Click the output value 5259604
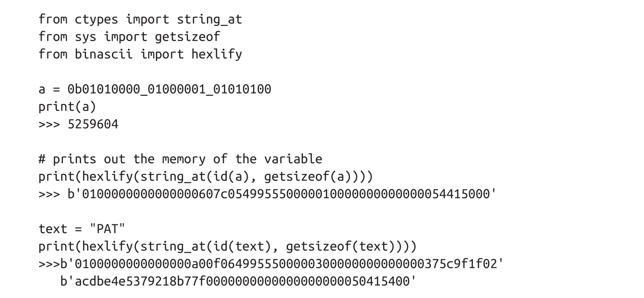This screenshot has height=298, width=644. click(93, 124)
